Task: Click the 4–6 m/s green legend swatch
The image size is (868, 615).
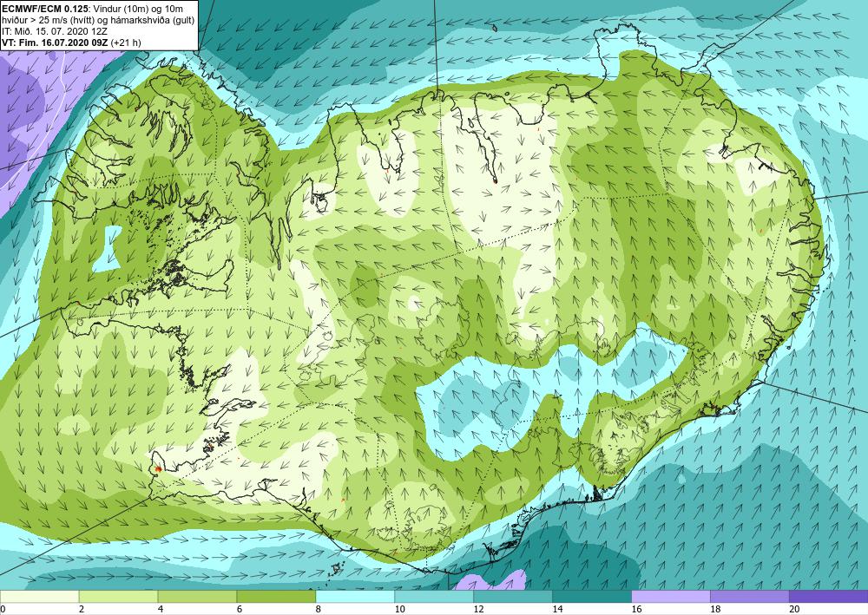Action: tap(197, 597)
